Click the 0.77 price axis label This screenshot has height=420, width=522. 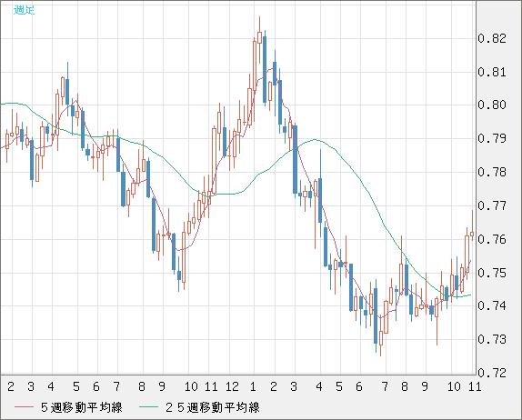click(x=492, y=205)
